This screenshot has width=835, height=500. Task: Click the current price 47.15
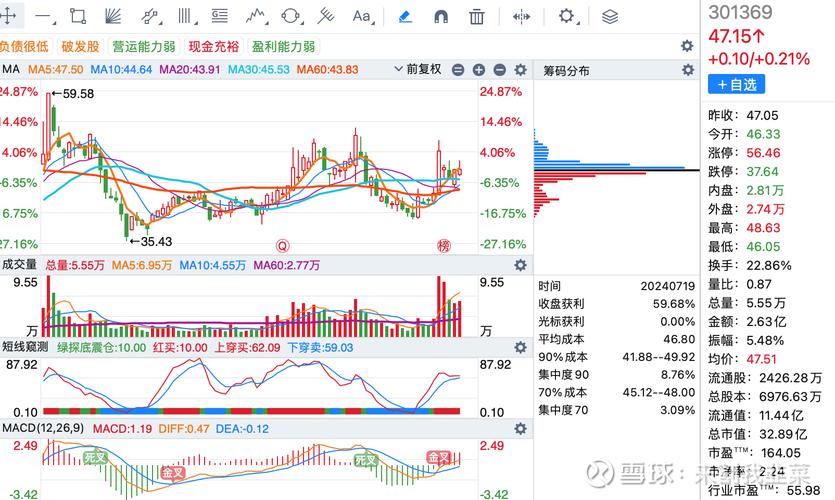[x=736, y=36]
